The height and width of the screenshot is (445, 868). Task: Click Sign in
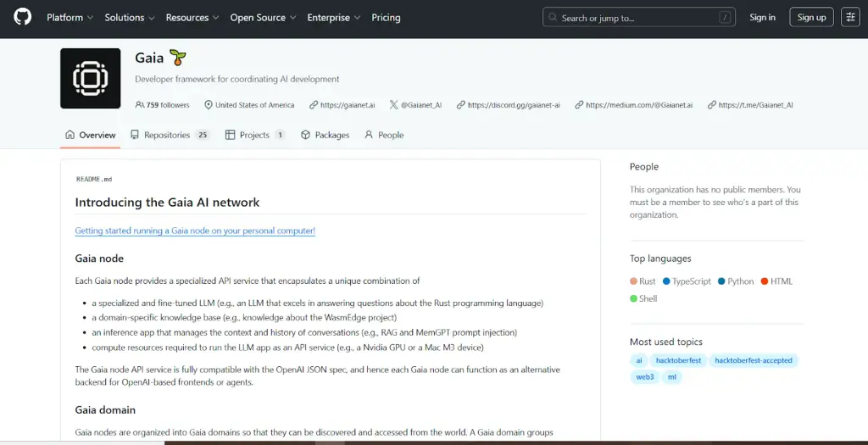[762, 17]
